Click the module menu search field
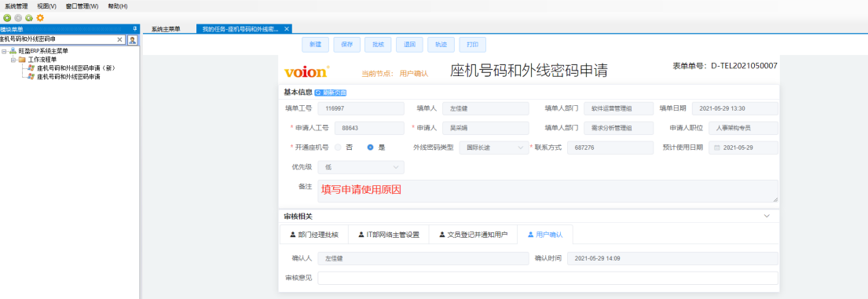 (x=57, y=40)
